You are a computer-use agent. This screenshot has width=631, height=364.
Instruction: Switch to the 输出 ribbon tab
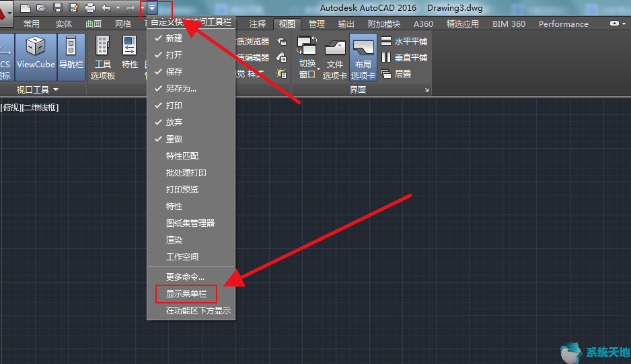point(346,24)
